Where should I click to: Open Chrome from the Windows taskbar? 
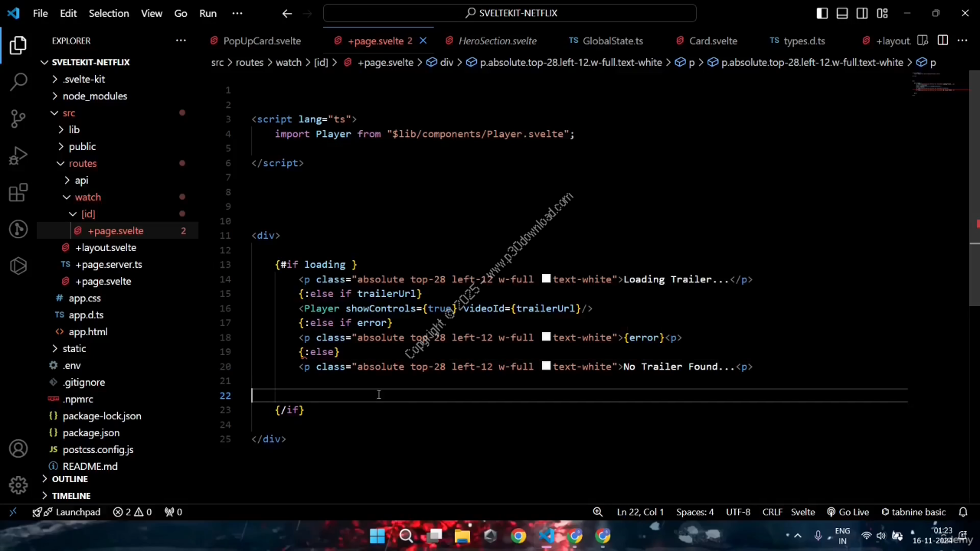518,536
